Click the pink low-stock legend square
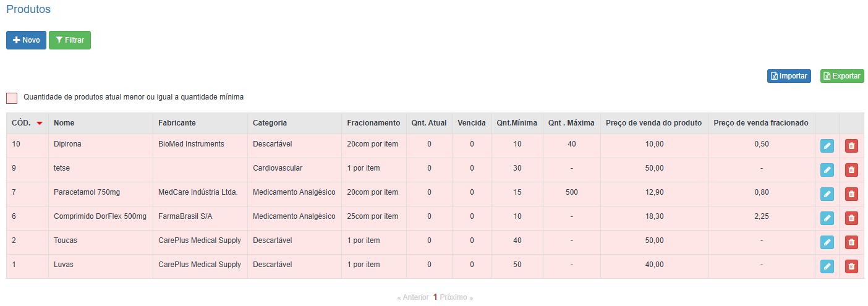The image size is (868, 306). tap(12, 98)
